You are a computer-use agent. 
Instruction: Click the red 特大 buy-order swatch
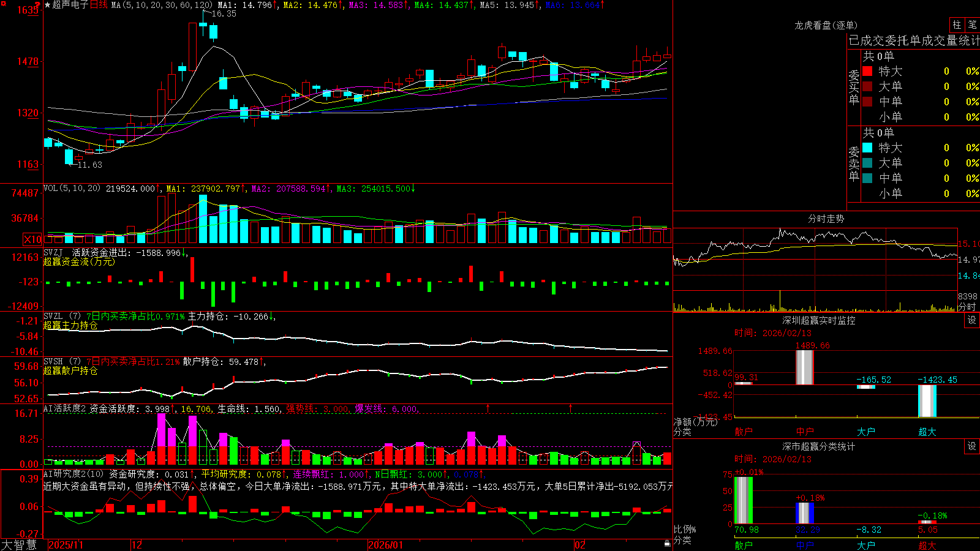pyautogui.click(x=867, y=71)
